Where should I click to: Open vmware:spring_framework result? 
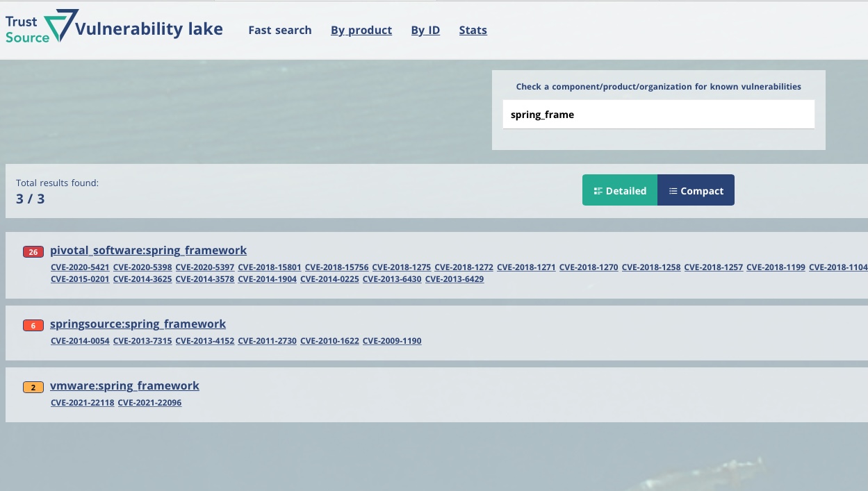124,385
